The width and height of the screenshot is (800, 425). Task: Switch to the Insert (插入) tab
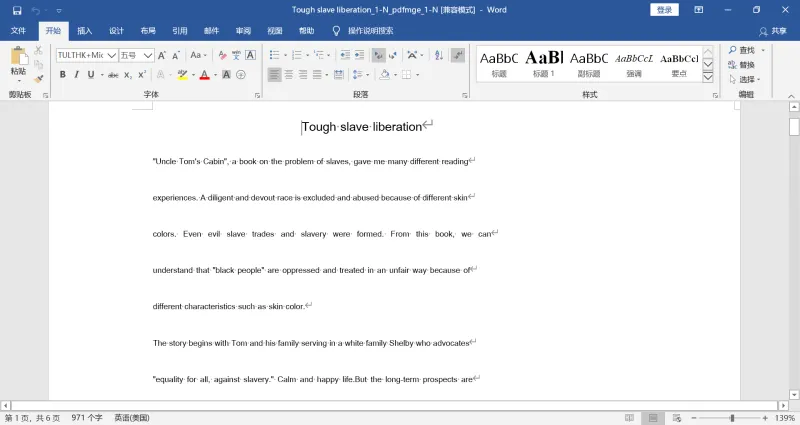tap(85, 31)
